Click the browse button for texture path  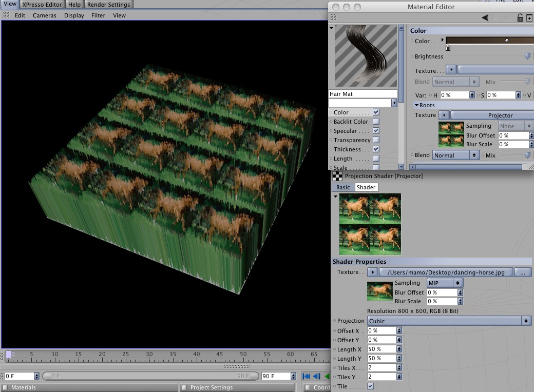click(522, 272)
